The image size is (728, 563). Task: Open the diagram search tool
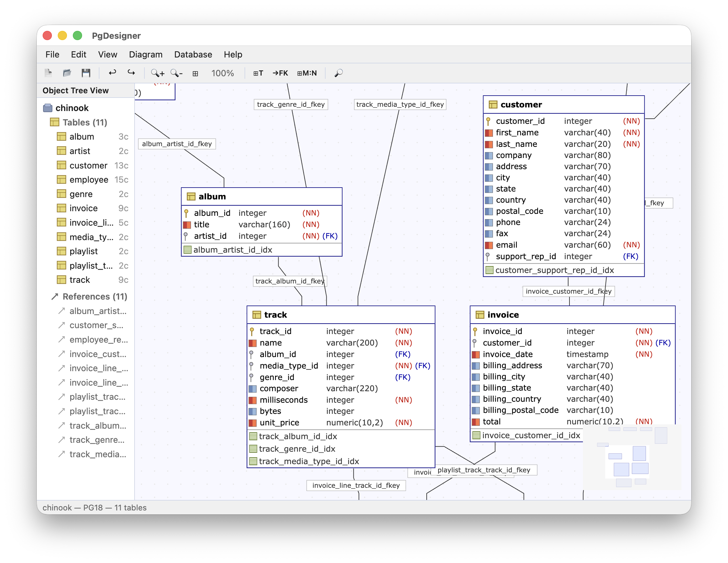point(338,73)
